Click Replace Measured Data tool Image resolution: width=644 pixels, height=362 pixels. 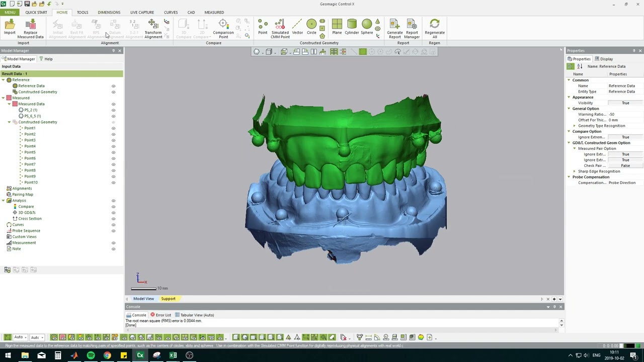point(30,29)
